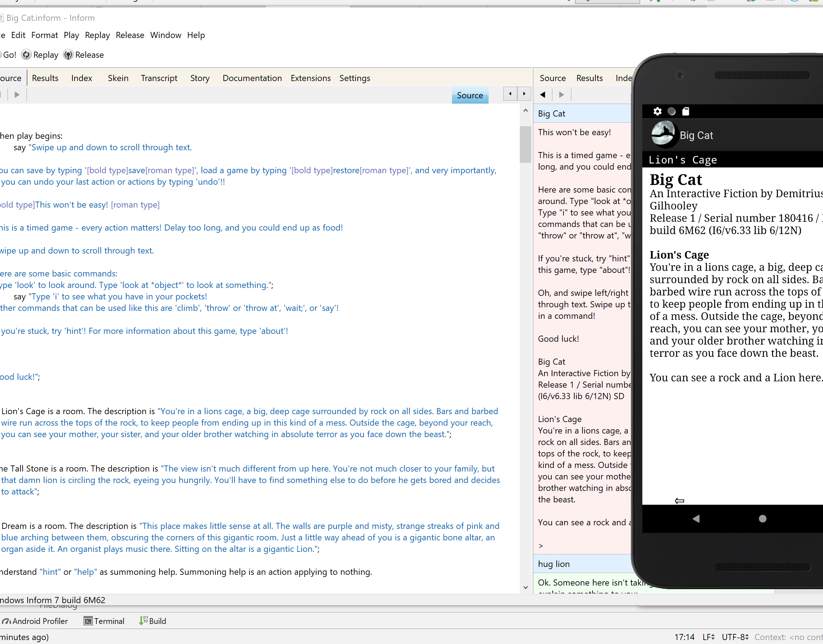Click the source editor scrollbar thumb

pos(525,144)
